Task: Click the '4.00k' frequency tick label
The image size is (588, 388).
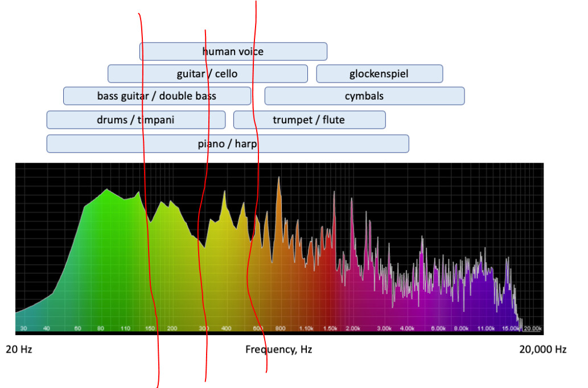Action: coord(407,328)
